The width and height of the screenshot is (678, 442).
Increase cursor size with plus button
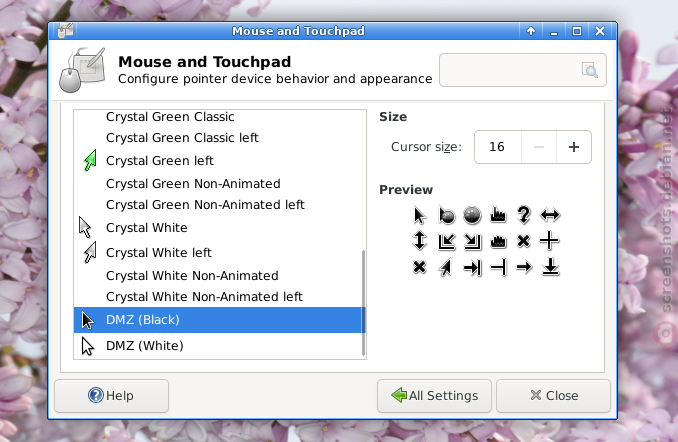point(574,147)
